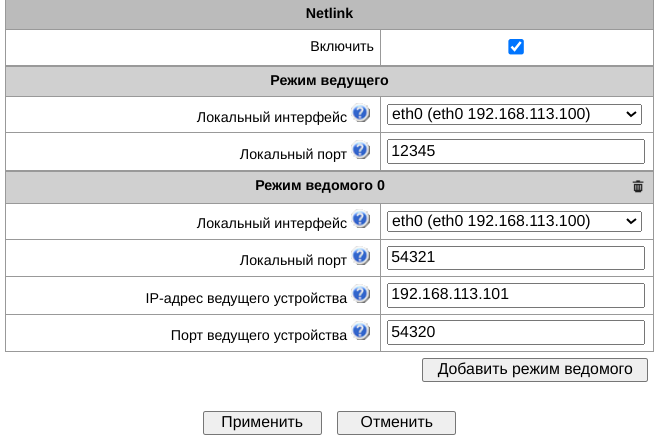The image size is (661, 440).
Task: Click the IP field showing 192.168.113.101
Action: 516,295
